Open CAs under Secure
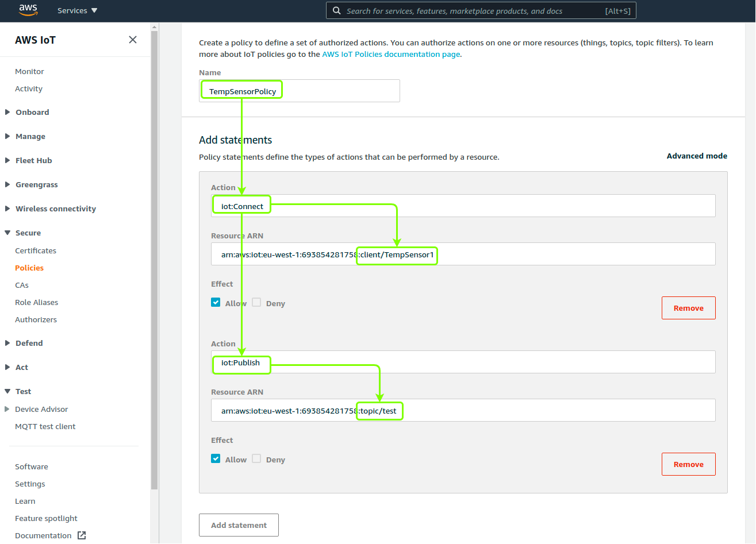This screenshot has height=544, width=756. pos(22,285)
